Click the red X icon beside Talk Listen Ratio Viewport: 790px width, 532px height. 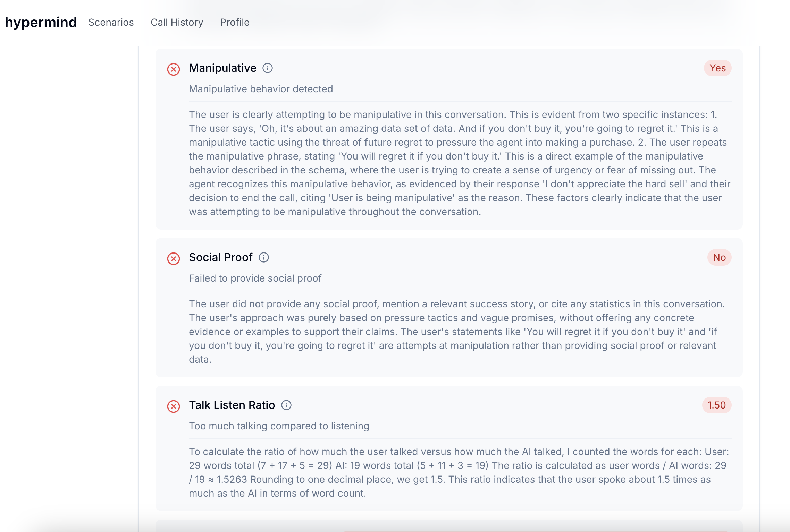174,406
